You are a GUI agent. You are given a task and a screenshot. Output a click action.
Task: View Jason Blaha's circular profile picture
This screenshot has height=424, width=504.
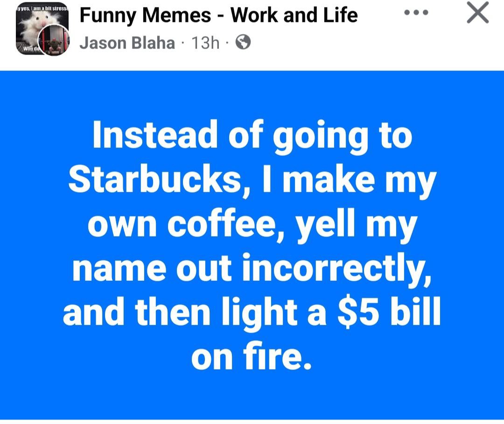pos(54,40)
